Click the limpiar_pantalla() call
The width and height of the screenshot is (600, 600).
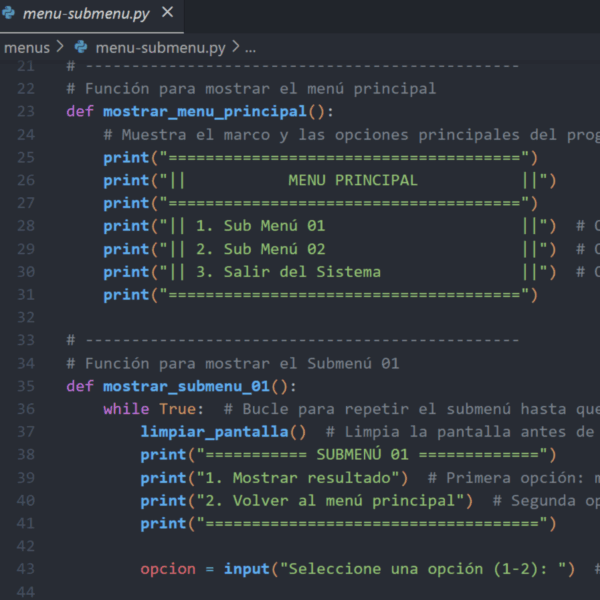[x=223, y=432]
